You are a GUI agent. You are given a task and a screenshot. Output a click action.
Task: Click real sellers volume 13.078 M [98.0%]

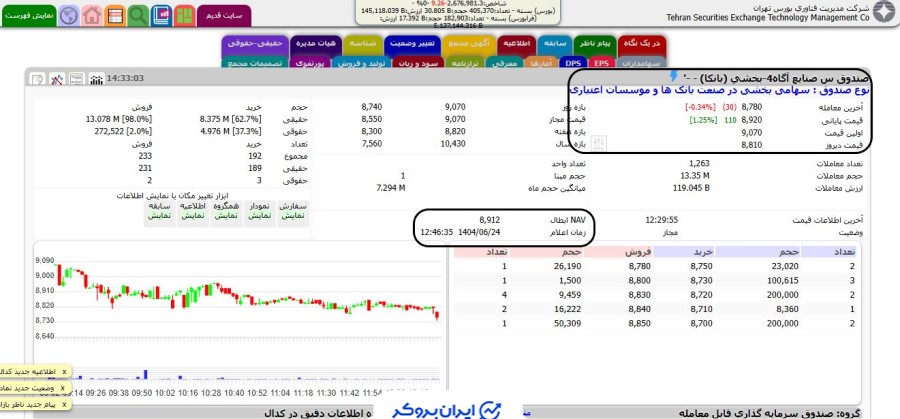click(x=119, y=119)
